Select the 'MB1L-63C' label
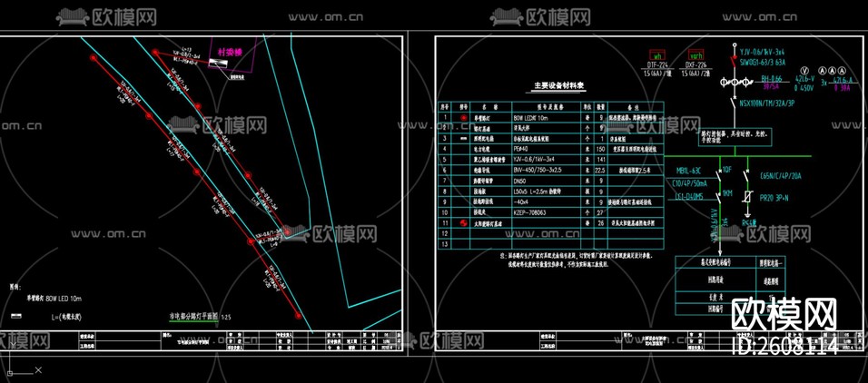868x383 pixels. coord(688,171)
